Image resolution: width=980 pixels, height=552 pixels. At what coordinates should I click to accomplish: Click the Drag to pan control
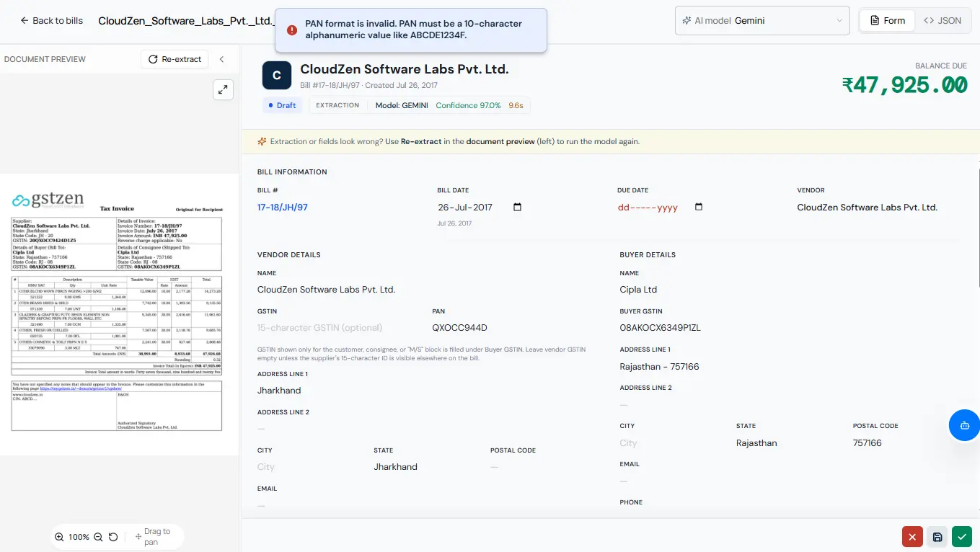click(153, 537)
